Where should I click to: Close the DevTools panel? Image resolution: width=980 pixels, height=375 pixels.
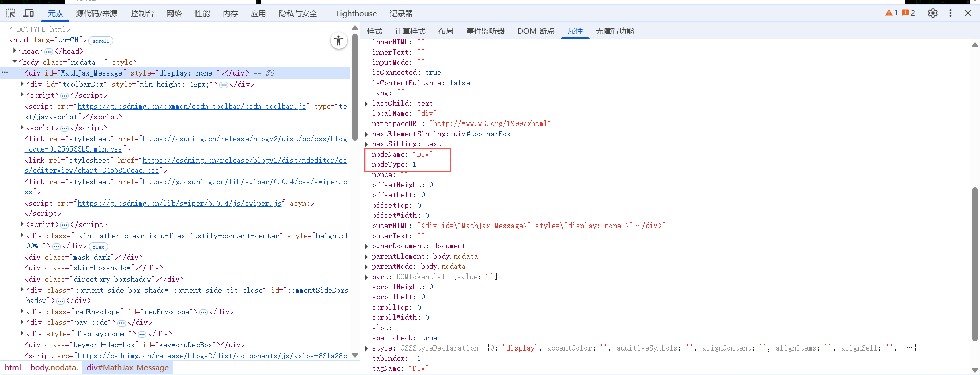tap(968, 13)
